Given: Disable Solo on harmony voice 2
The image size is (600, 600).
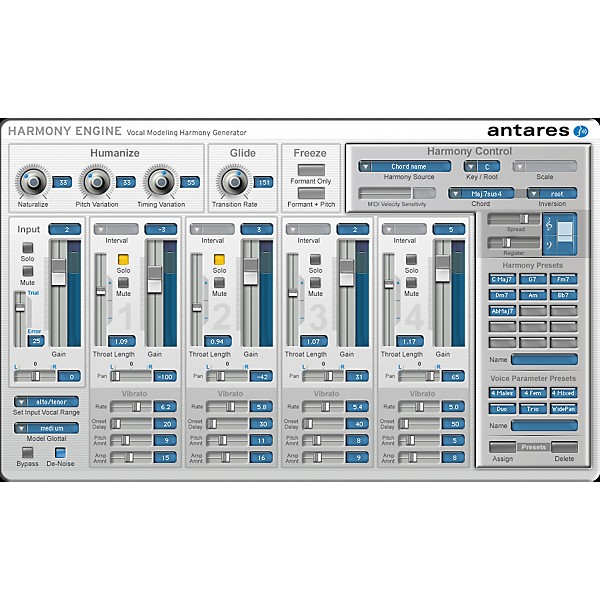Looking at the screenshot, I should pos(219,259).
